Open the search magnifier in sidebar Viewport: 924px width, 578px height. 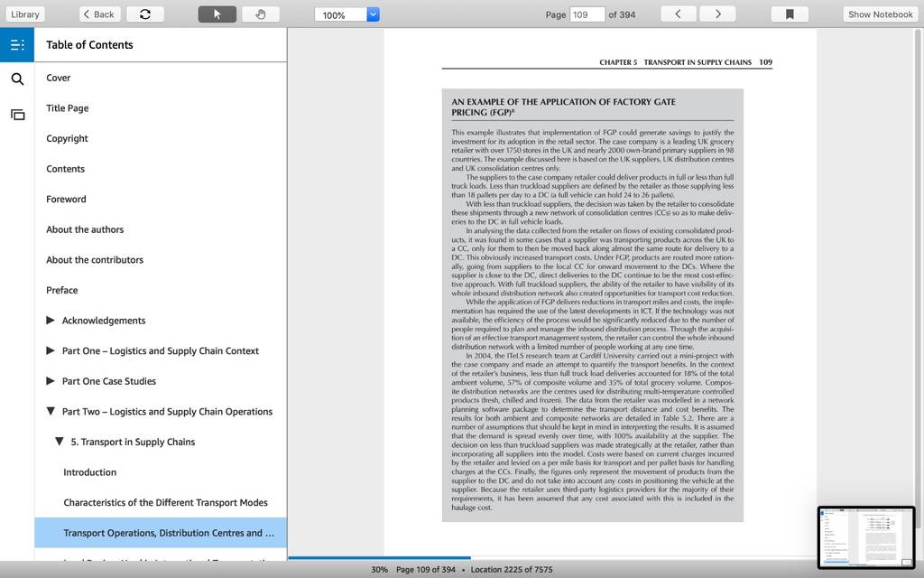[17, 79]
